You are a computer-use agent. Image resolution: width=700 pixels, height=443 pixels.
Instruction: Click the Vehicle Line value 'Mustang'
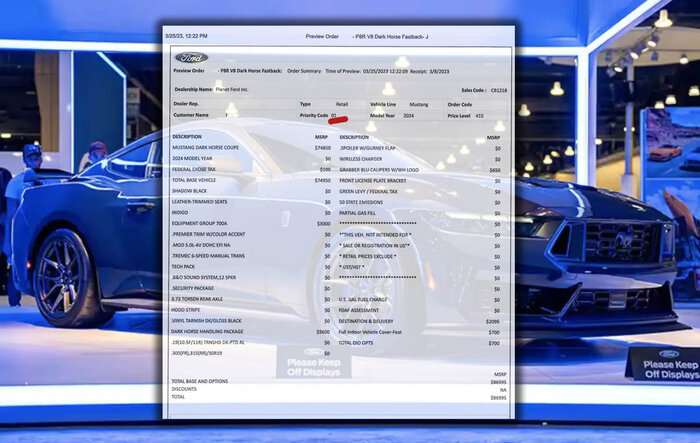click(x=419, y=104)
